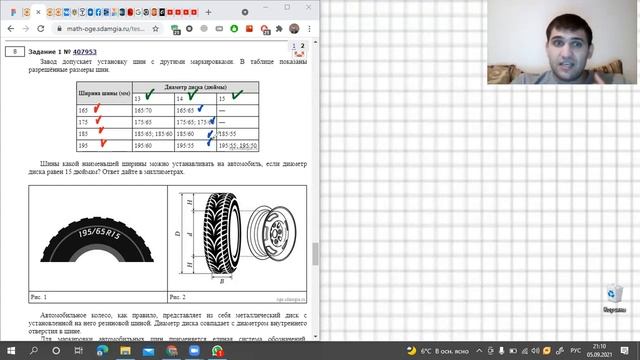Open the extensions puzzle-piece icon
640x360 pixels.
(279, 29)
